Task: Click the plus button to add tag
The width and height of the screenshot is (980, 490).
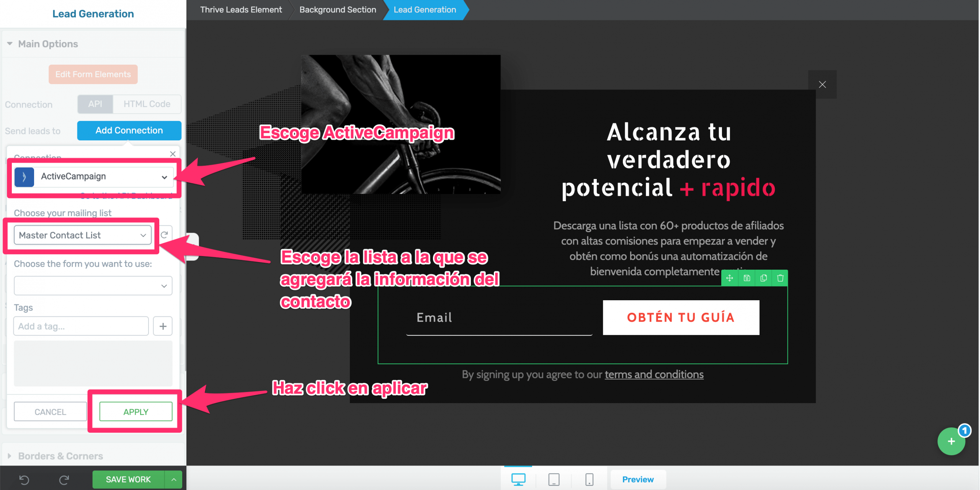Action: [163, 326]
